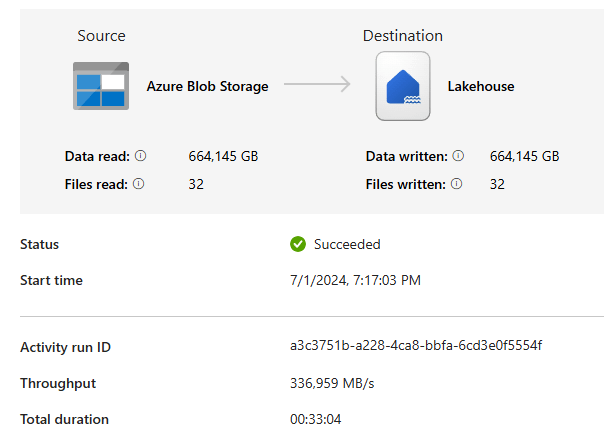This screenshot has width=612, height=437.
Task: Click the Files written count 32
Action: click(497, 184)
